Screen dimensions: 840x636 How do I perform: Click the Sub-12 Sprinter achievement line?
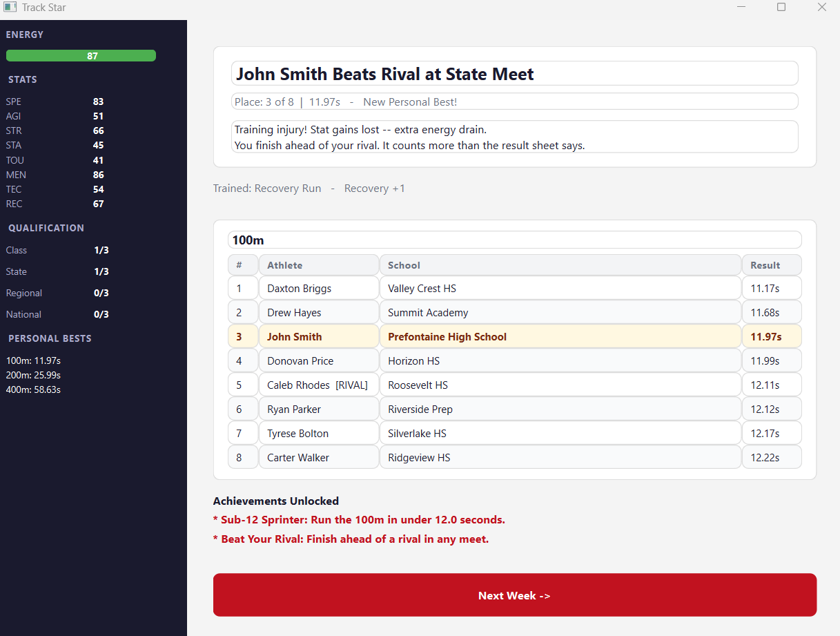(x=359, y=519)
